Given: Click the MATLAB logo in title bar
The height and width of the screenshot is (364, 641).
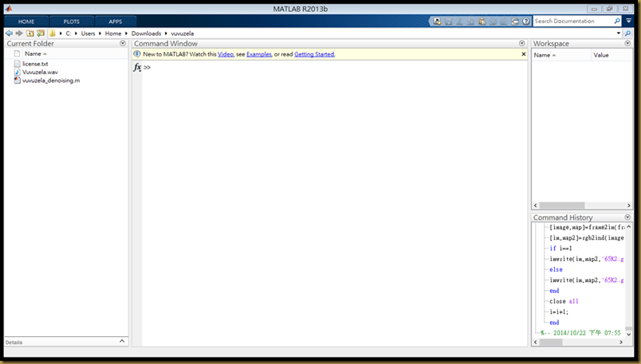Looking at the screenshot, I should (x=9, y=9).
